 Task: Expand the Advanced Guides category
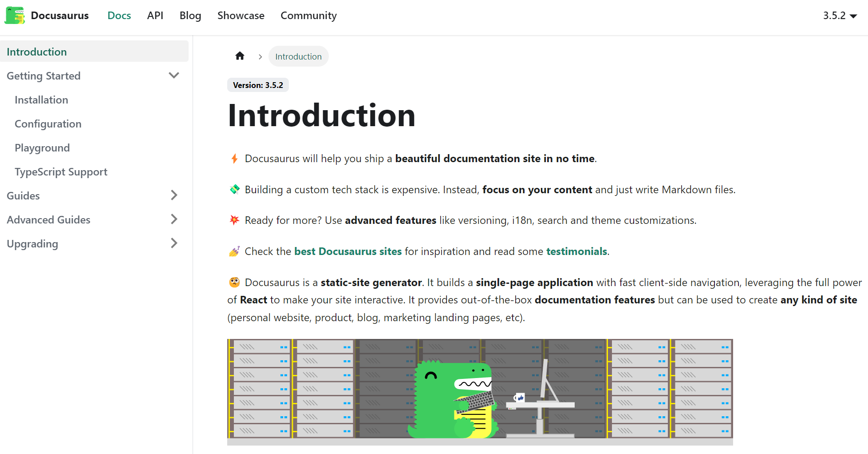pos(174,219)
